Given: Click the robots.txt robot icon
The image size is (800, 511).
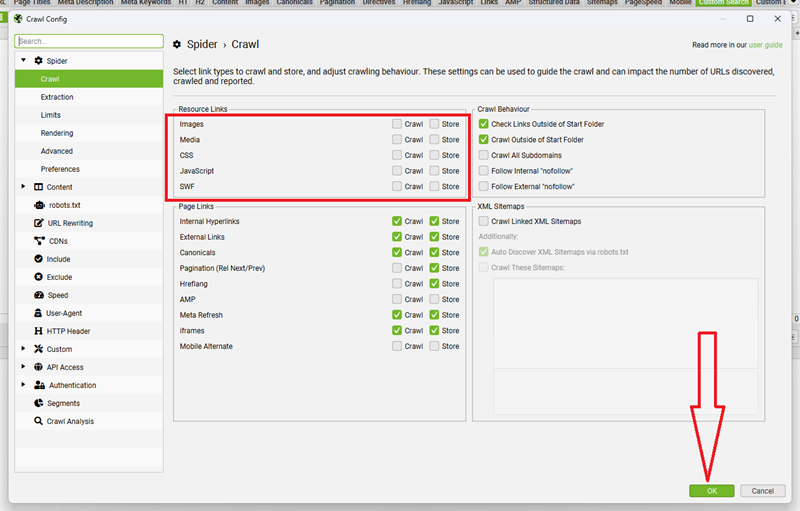Looking at the screenshot, I should (x=39, y=205).
